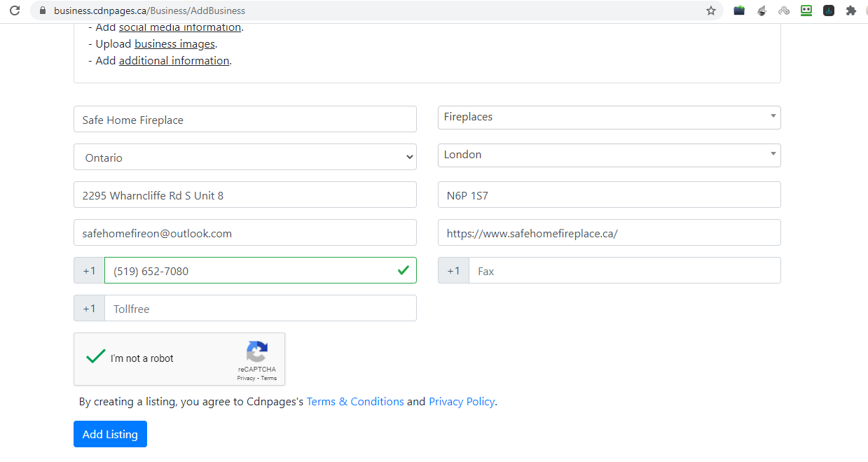Screen dimensions: 868x462
Task: Click into the Fax number field
Action: coord(624,271)
